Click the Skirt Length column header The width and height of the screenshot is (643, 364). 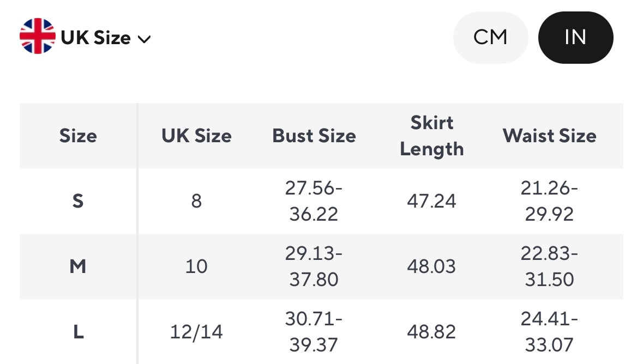click(431, 136)
